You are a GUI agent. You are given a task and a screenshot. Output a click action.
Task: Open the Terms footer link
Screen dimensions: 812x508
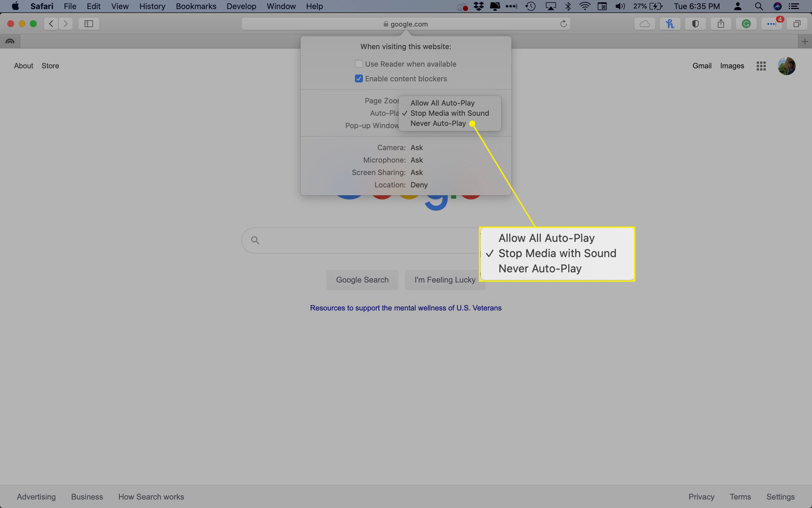point(740,497)
